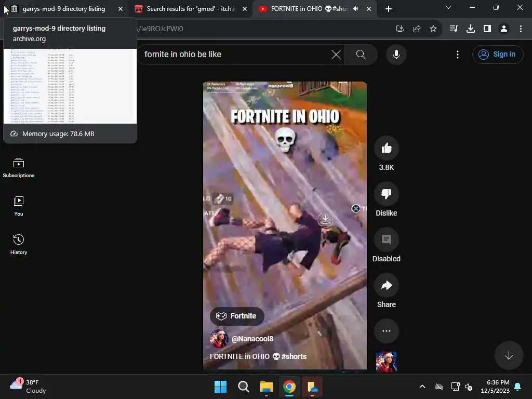Open File Explorer from taskbar

pyautogui.click(x=267, y=387)
